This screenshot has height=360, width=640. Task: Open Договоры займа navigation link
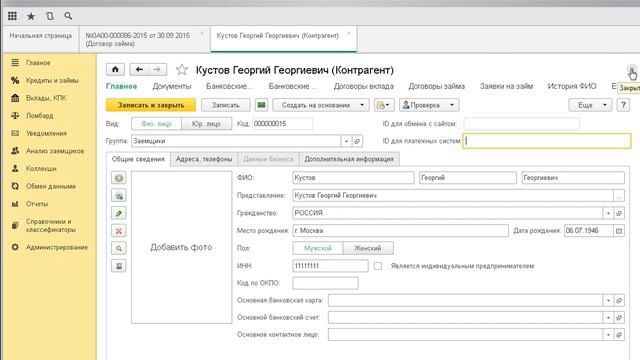click(436, 87)
